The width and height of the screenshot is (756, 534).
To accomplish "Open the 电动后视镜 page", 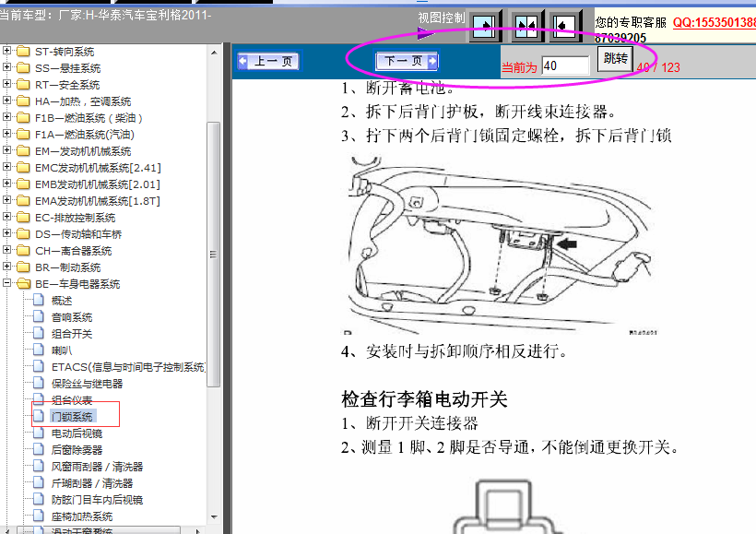I will 77,433.
